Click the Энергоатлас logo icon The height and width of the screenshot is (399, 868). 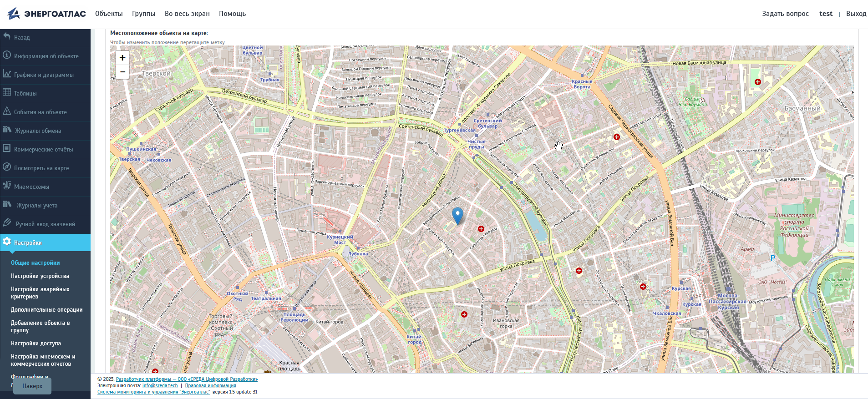point(14,14)
